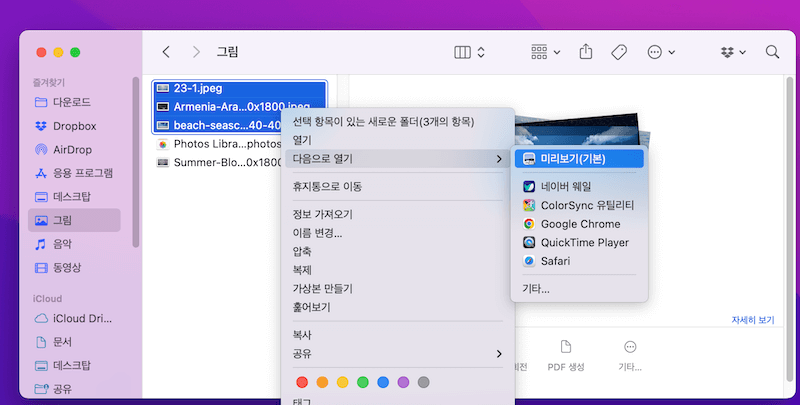Viewport: 800px width, 405px height.
Task: Open with QuickTime Player
Action: click(579, 242)
